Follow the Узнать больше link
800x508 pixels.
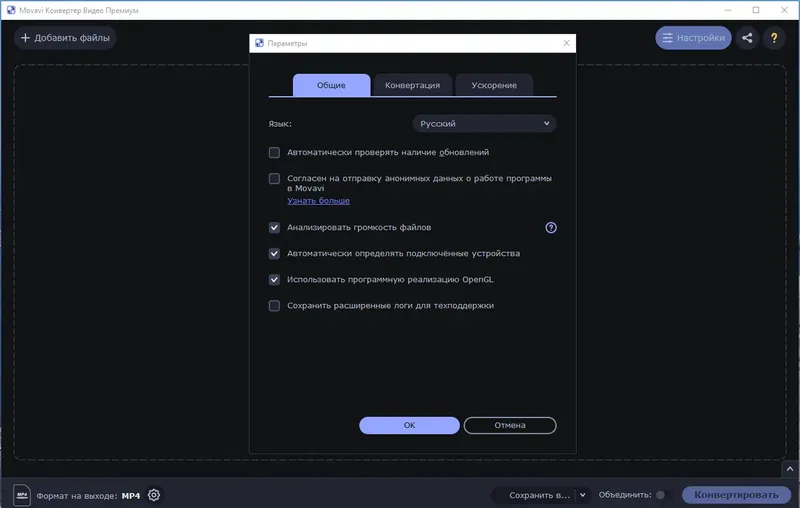[x=318, y=201]
